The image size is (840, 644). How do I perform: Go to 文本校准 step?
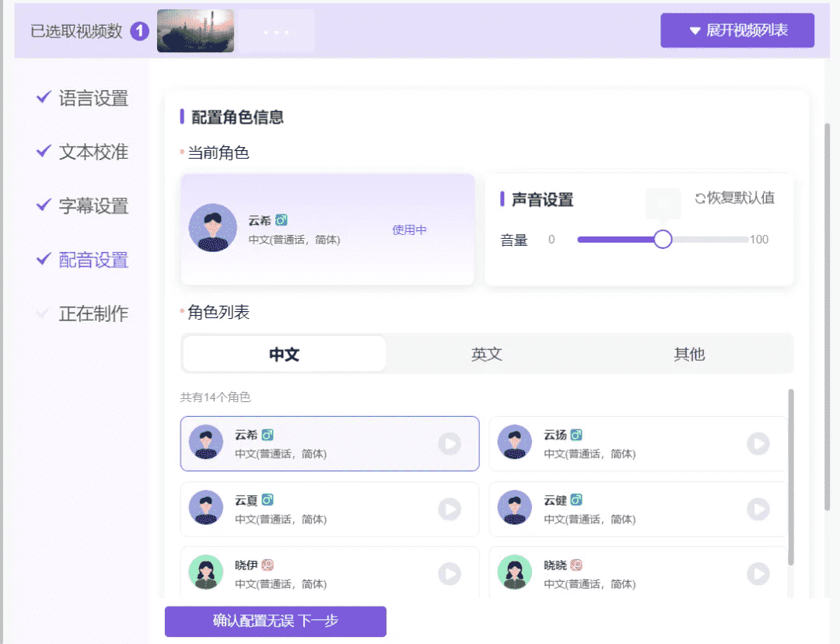click(x=94, y=152)
